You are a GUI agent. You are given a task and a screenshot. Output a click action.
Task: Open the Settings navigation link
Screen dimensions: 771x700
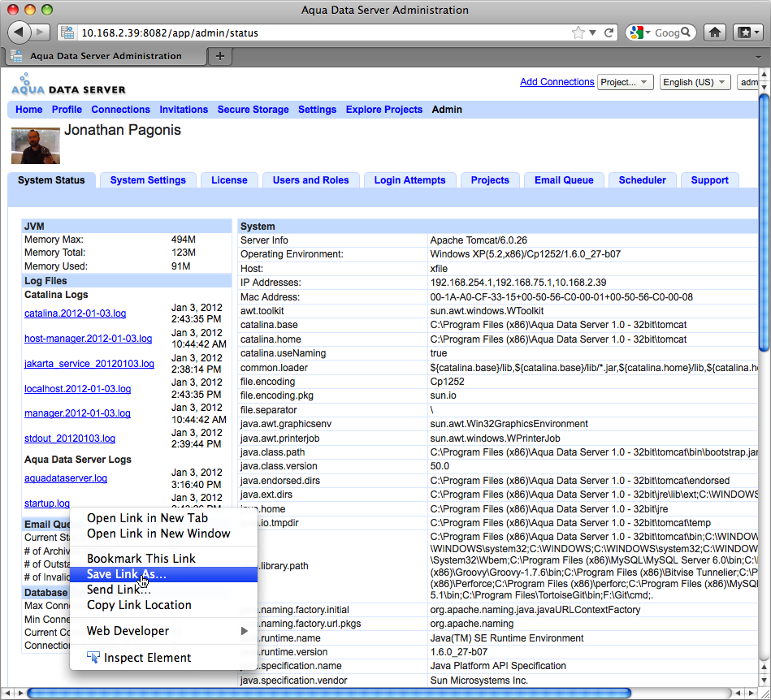click(x=317, y=109)
